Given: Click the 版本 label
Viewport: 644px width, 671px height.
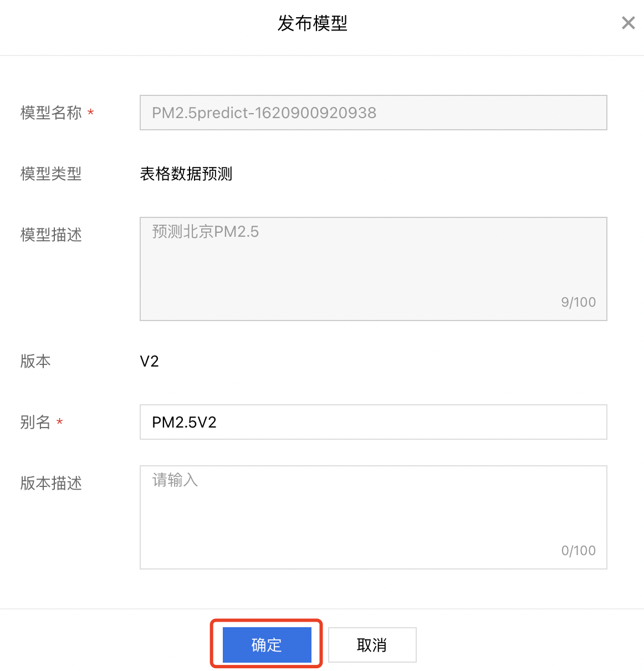Looking at the screenshot, I should [35, 361].
